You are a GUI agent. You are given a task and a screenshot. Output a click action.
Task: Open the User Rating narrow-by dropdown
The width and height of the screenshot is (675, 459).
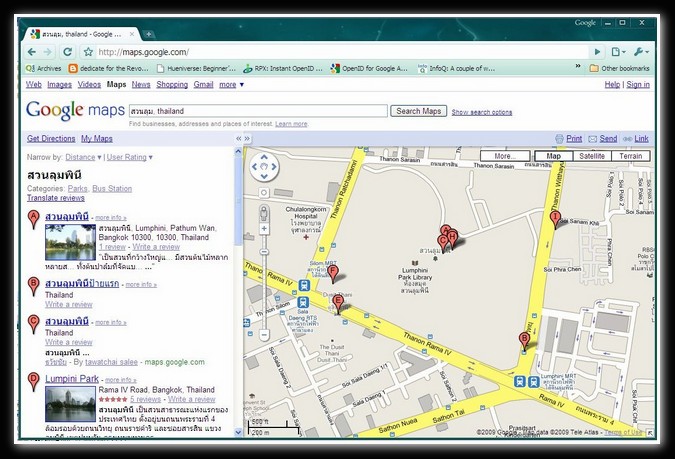coord(130,157)
